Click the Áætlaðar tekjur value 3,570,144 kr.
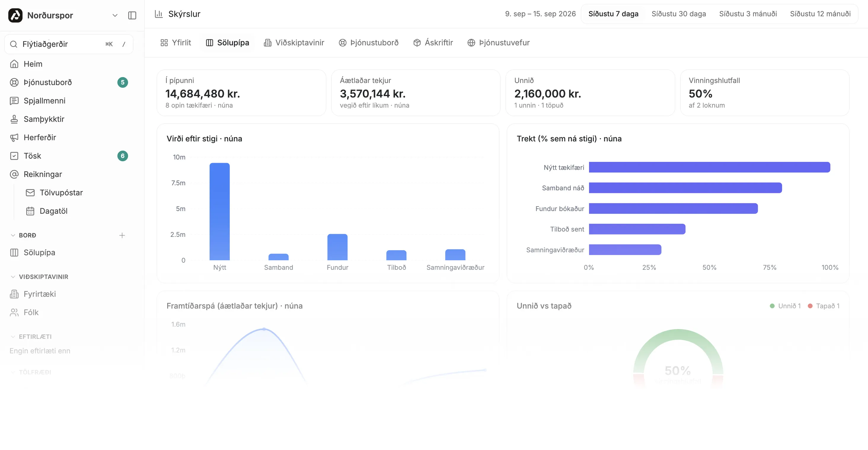This screenshot has height=450, width=868. click(372, 94)
